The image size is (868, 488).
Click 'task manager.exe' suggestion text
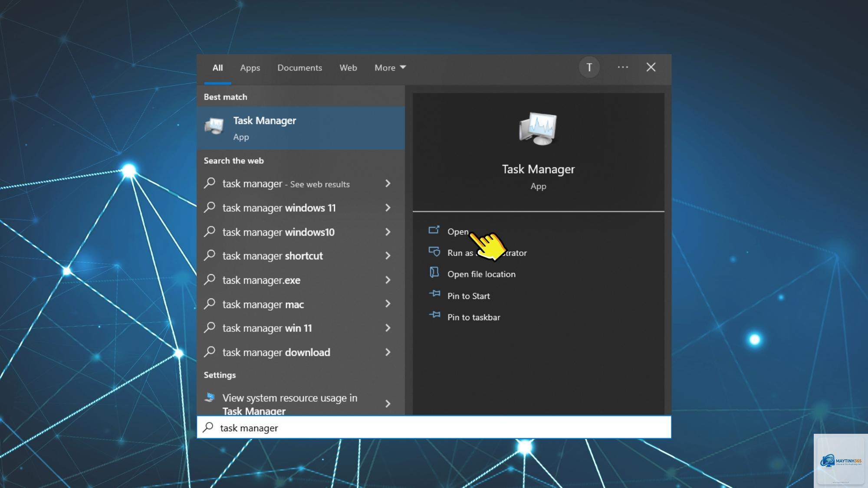[261, 280]
